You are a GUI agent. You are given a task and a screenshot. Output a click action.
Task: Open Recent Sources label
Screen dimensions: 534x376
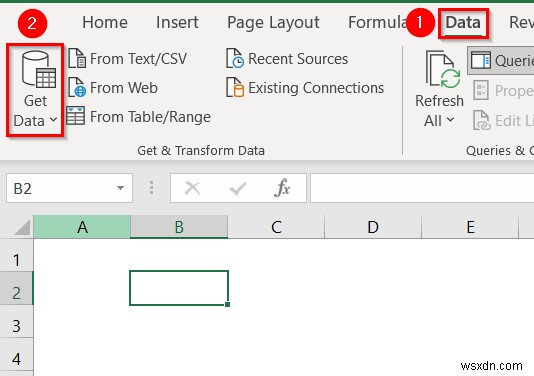click(298, 59)
